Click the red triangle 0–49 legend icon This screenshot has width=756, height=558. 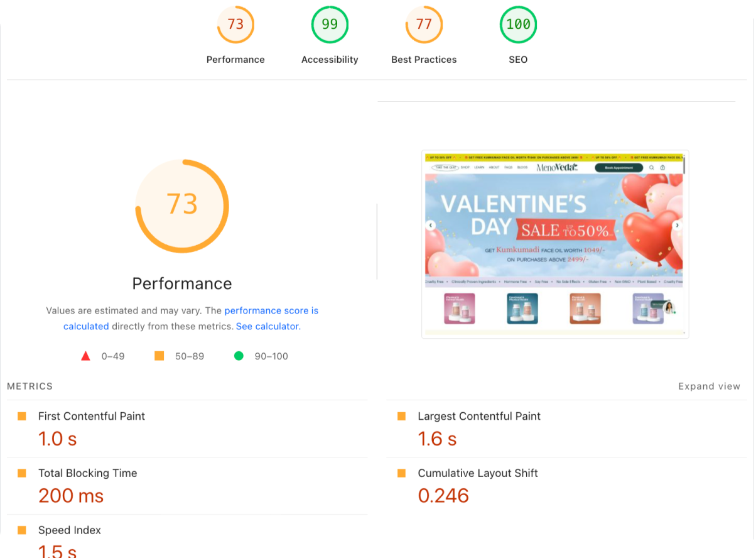(x=86, y=356)
